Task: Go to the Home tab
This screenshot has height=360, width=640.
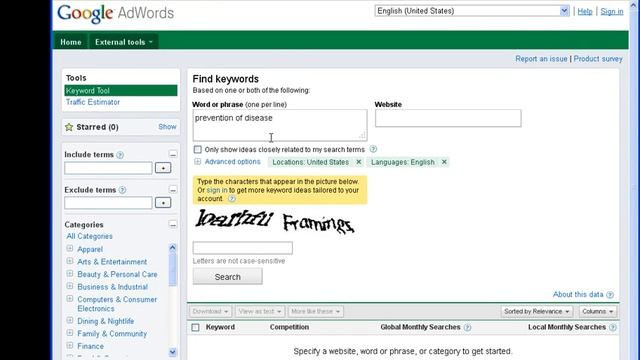Action: tap(71, 42)
